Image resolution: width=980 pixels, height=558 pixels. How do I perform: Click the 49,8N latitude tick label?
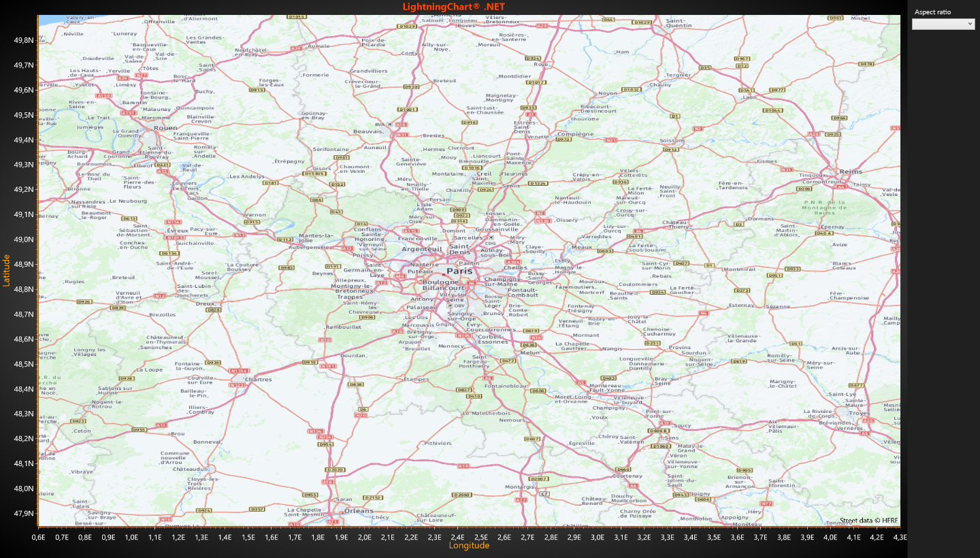click(x=24, y=40)
